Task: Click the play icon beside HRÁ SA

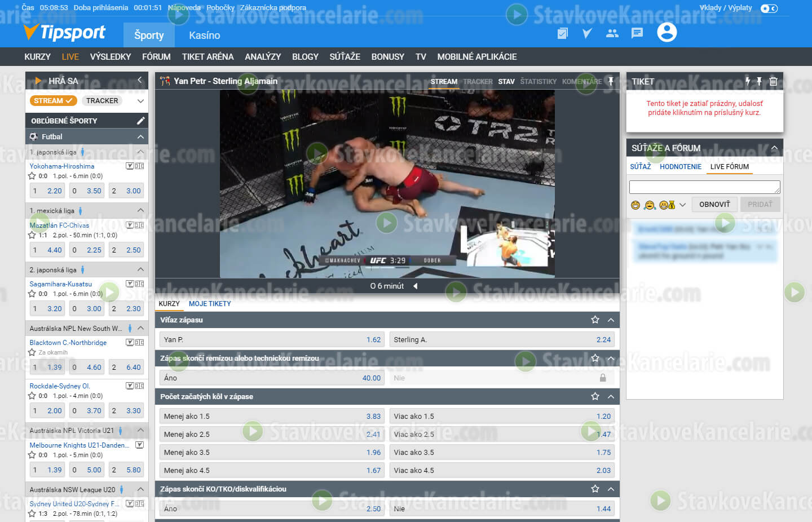Action: coord(38,81)
